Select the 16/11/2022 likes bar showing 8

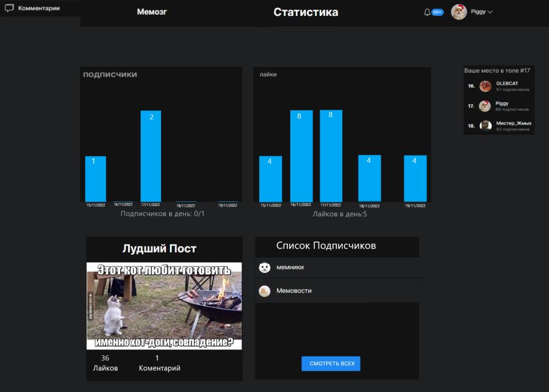tap(301, 155)
